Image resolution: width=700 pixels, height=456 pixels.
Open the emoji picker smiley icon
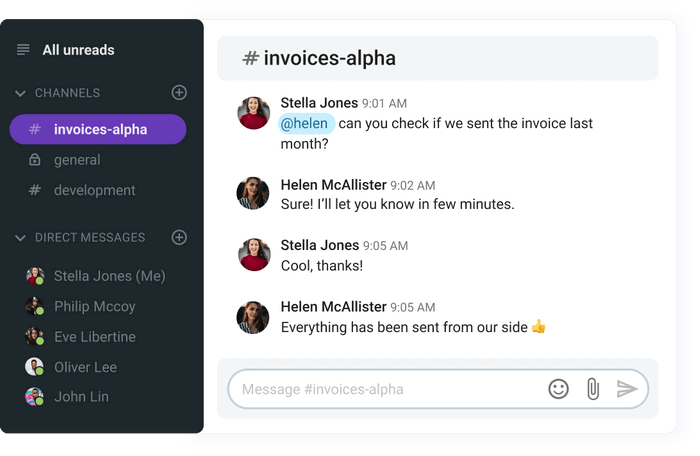[558, 389]
